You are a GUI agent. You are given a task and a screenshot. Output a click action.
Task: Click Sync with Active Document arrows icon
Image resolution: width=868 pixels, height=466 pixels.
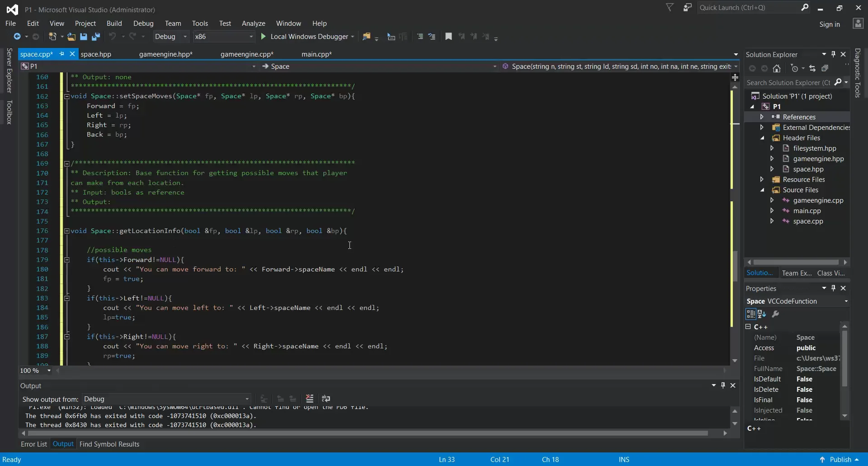tap(812, 68)
